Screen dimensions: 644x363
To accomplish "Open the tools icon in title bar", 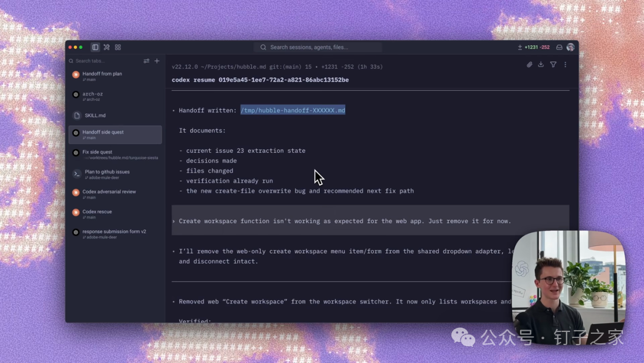I will coord(107,47).
